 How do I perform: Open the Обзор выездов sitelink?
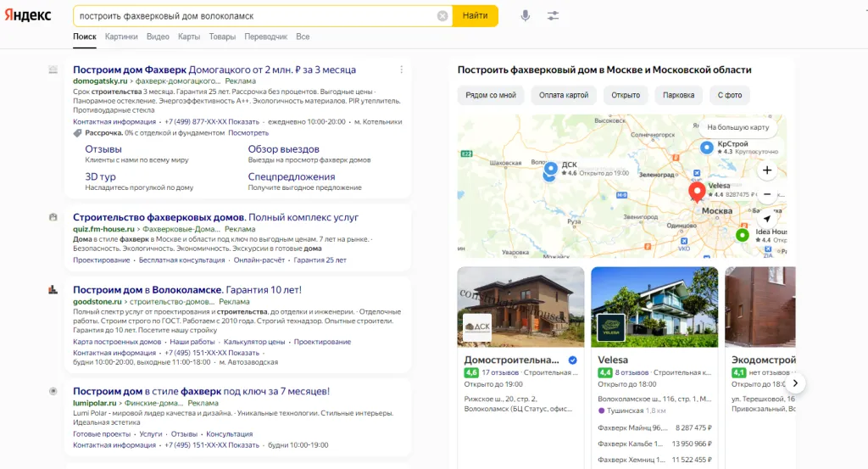coord(283,149)
